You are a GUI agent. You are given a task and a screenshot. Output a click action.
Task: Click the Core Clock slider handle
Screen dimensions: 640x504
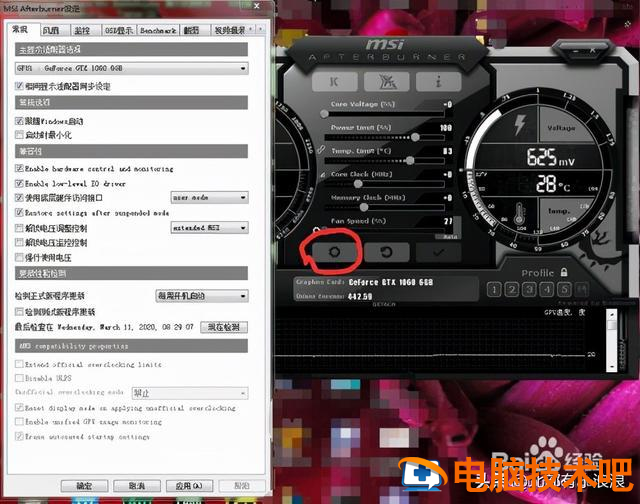click(x=358, y=184)
